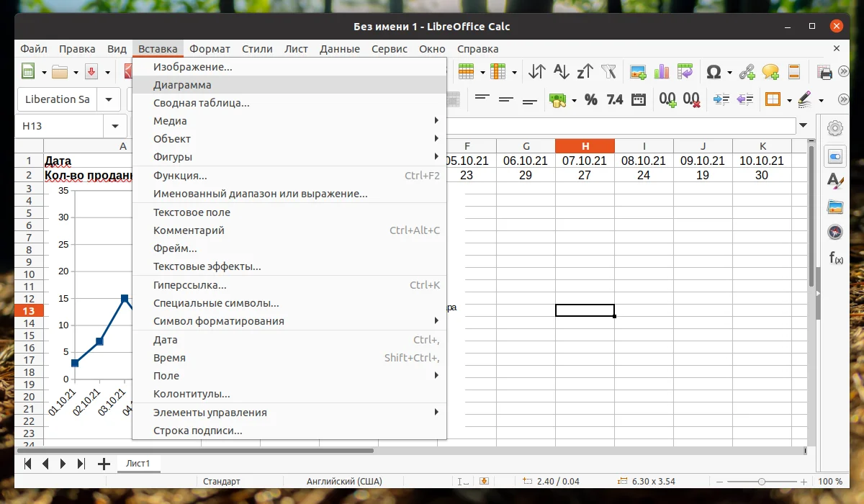Toggle currency number format

(558, 99)
